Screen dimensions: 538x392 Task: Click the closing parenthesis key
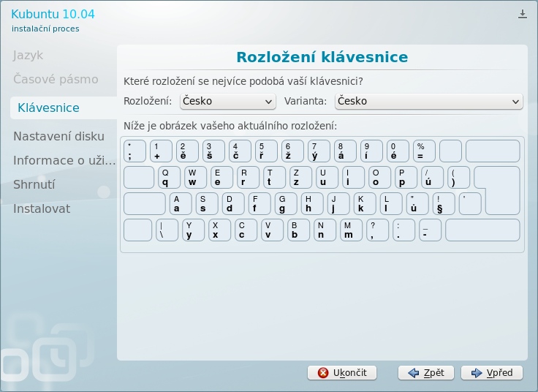[x=459, y=178]
